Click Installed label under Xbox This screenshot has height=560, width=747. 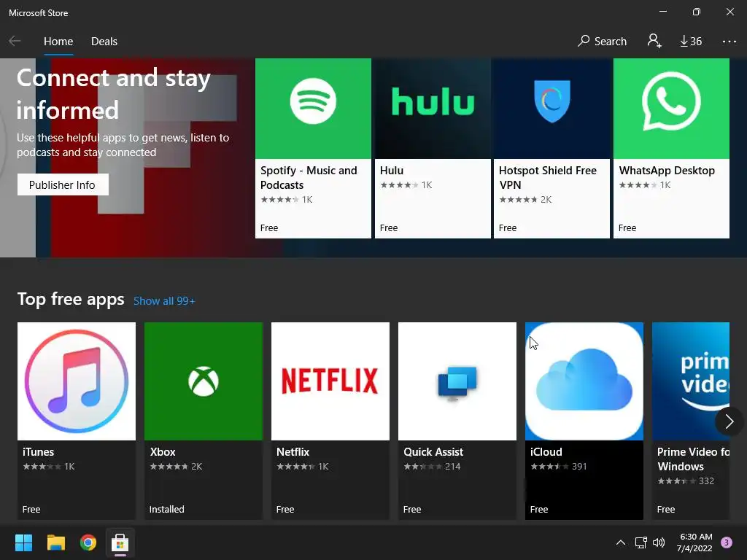tap(167, 510)
